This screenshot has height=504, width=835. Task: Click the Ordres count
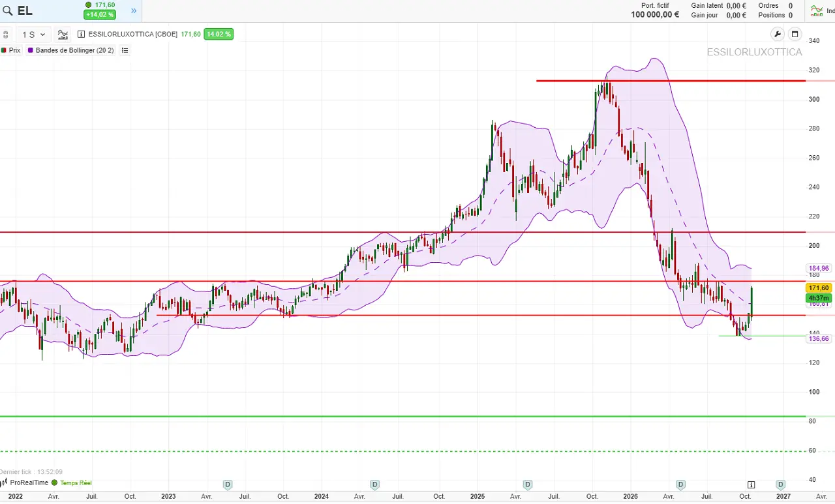click(x=791, y=6)
